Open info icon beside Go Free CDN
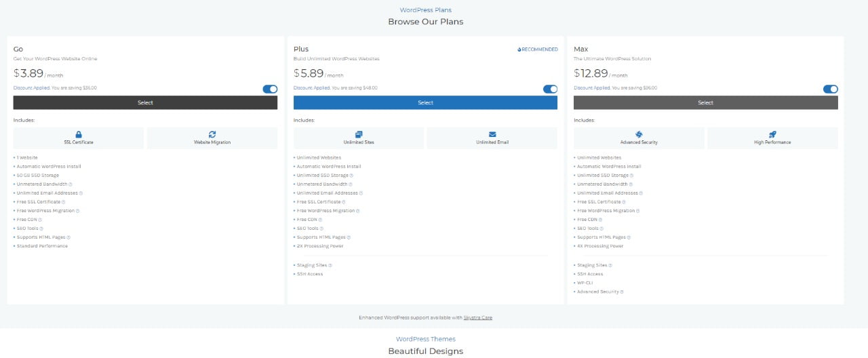This screenshot has height=358, width=868. pos(40,219)
